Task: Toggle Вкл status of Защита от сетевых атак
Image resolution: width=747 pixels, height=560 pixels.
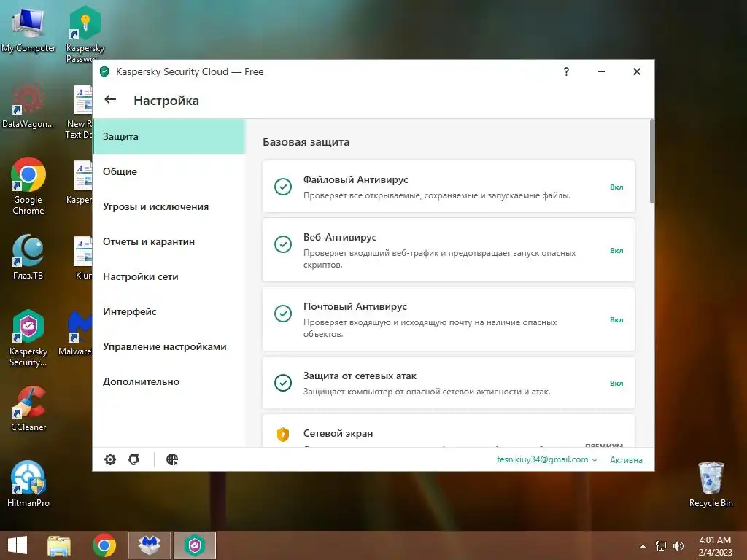Action: pyautogui.click(x=616, y=383)
